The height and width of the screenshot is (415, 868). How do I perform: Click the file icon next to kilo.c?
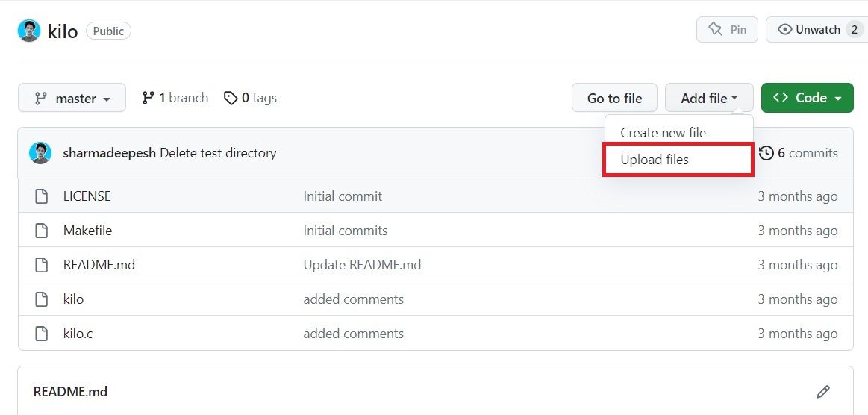point(42,334)
